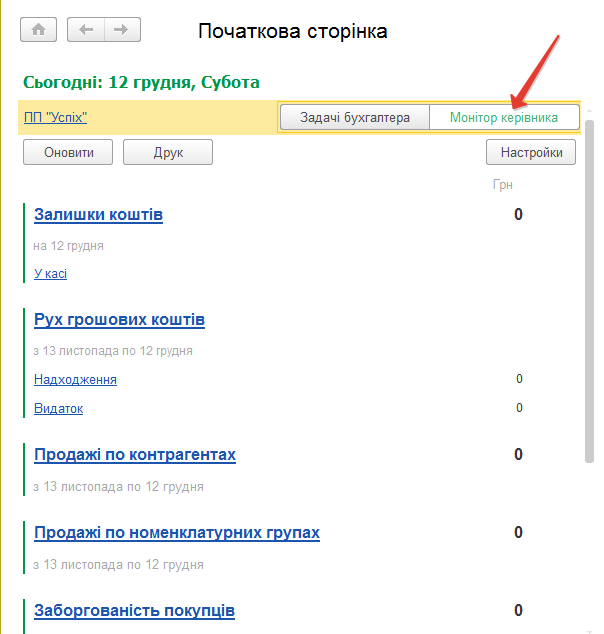Open the Надходження link
Viewport: 604px width, 634px height.
coord(75,379)
